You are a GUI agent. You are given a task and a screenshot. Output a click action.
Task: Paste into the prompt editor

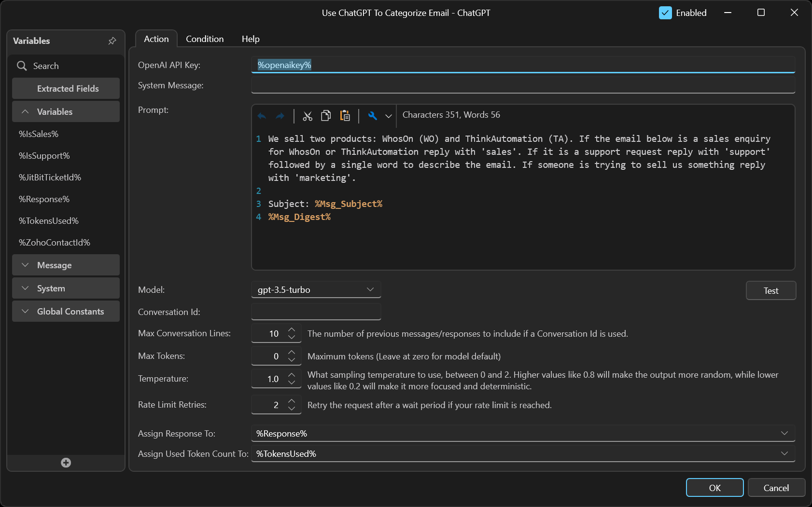345,115
